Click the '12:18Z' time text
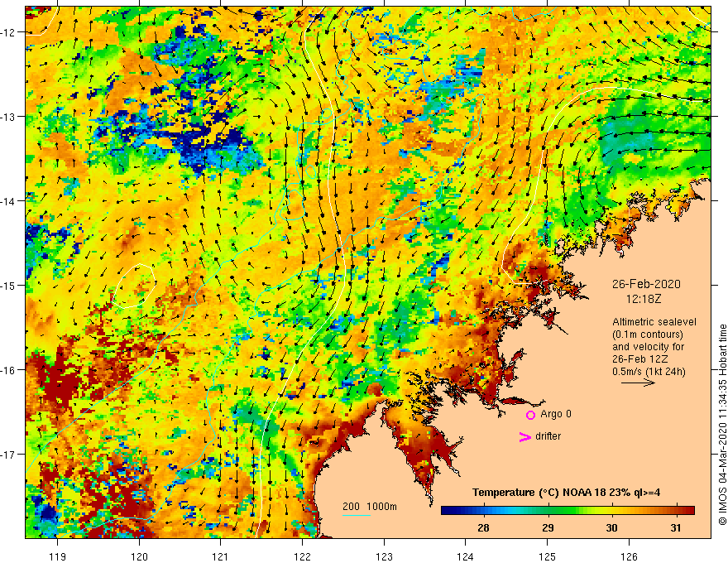Viewport: 728px width, 563px height. tap(644, 299)
